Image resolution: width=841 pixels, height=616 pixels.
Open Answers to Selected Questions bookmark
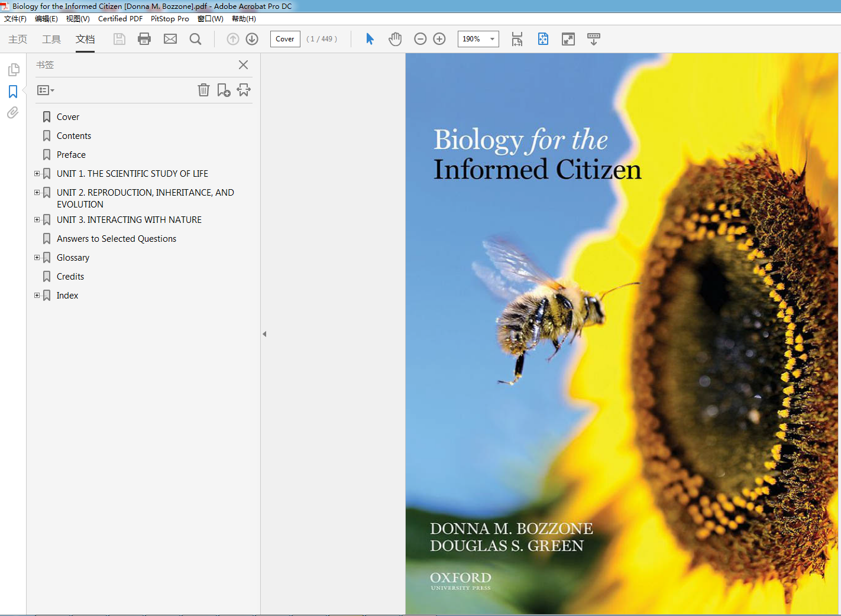point(117,239)
